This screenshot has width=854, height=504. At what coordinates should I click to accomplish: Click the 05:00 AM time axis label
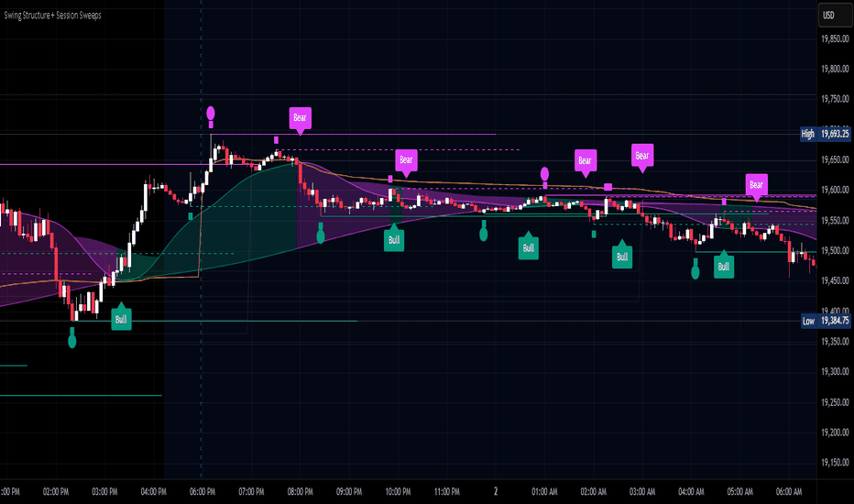point(739,491)
